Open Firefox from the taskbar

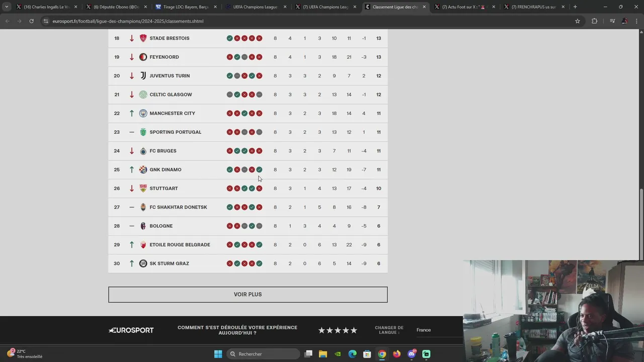coord(397,354)
